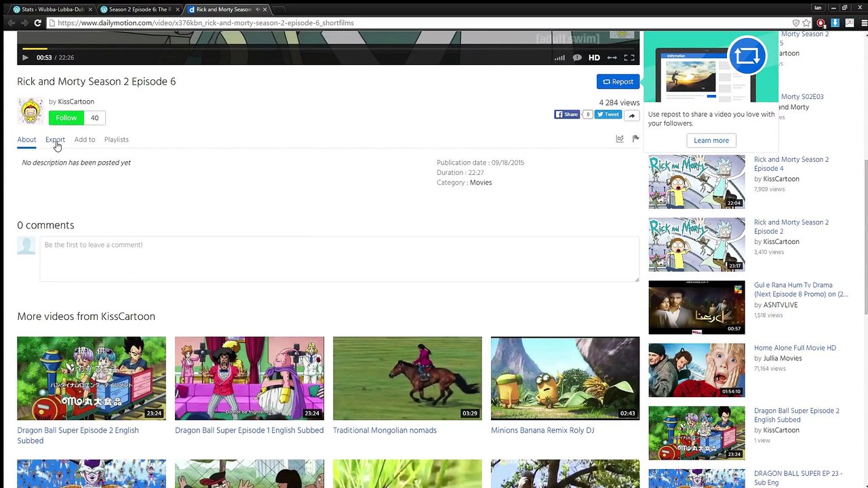Image resolution: width=868 pixels, height=488 pixels.
Task: Open Minions Banana Remix Roly DJ title link
Action: pyautogui.click(x=542, y=430)
